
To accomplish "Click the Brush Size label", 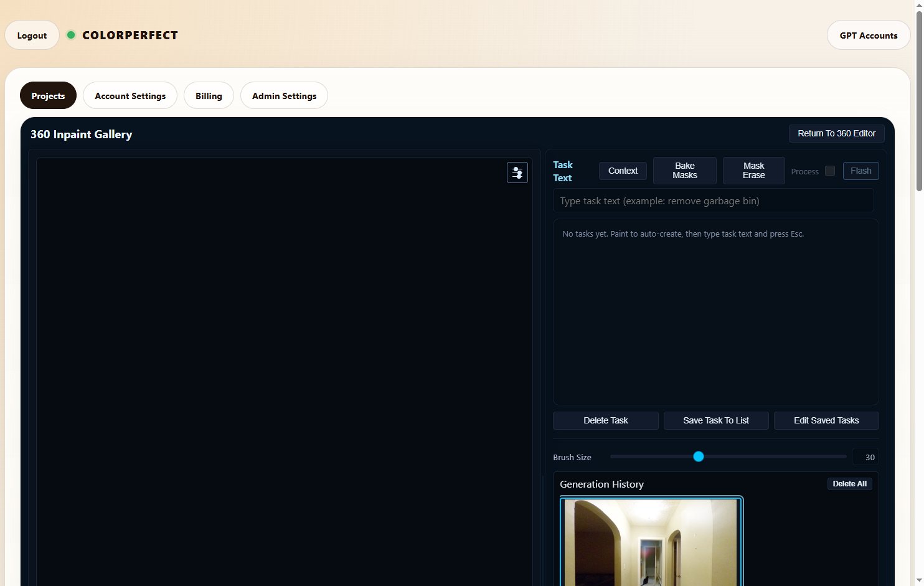I will [x=572, y=457].
